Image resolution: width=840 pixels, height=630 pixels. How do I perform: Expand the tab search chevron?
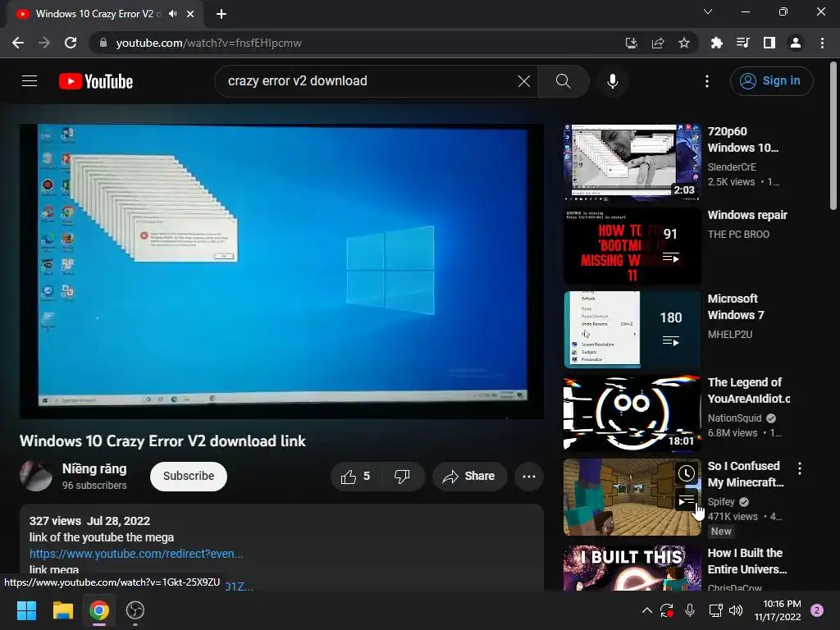[708, 11]
